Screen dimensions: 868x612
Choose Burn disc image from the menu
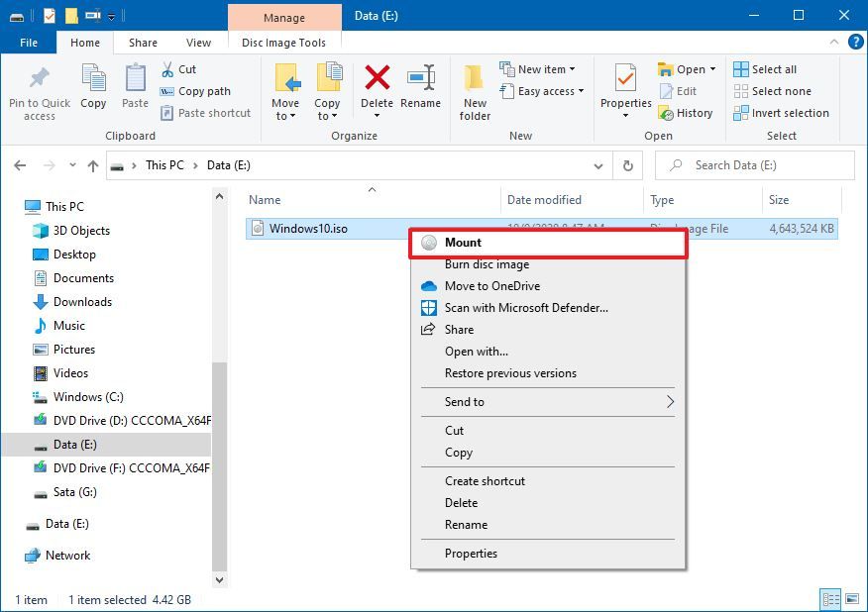tap(486, 264)
